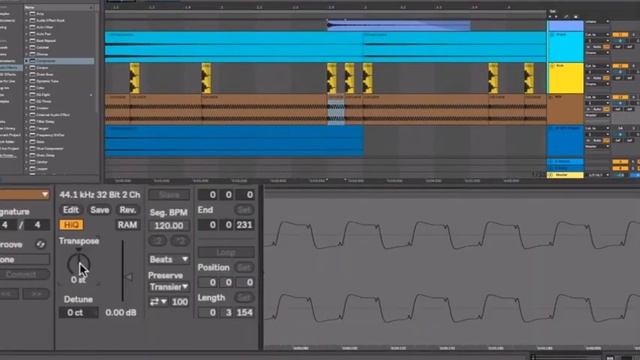Toggle the lock envelopes icon

(x=576, y=17)
